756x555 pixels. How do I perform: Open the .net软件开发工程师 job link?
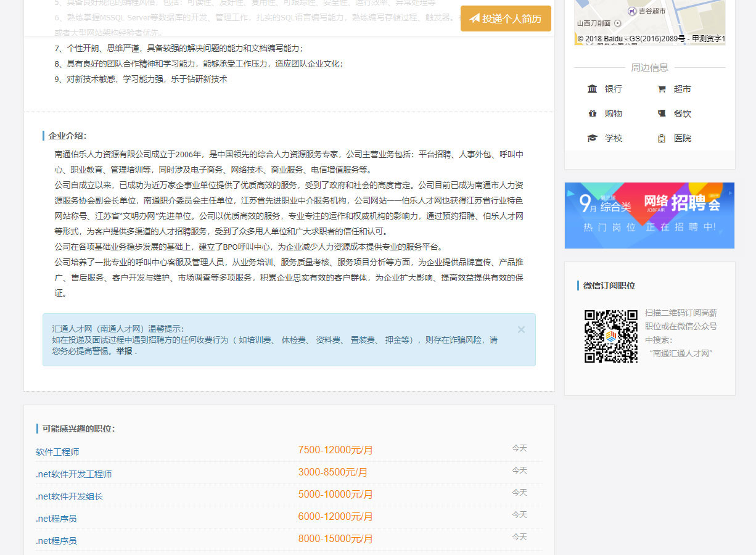(74, 474)
